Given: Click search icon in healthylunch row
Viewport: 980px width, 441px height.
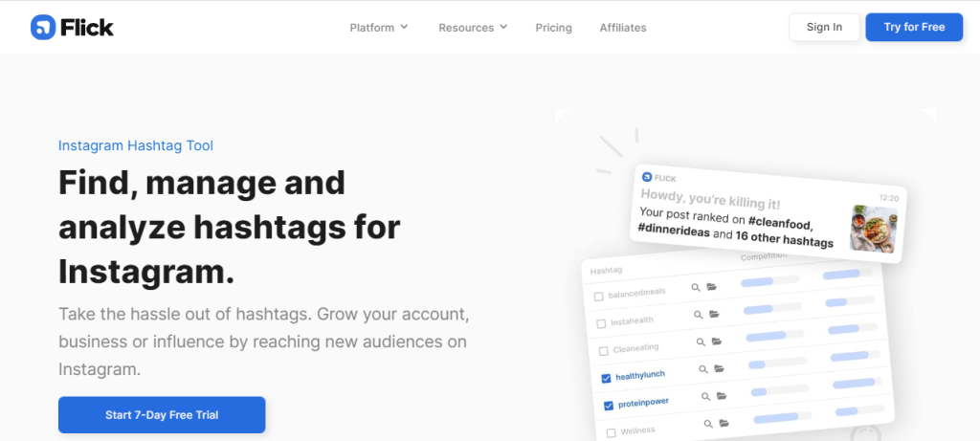Looking at the screenshot, I should point(703,369).
